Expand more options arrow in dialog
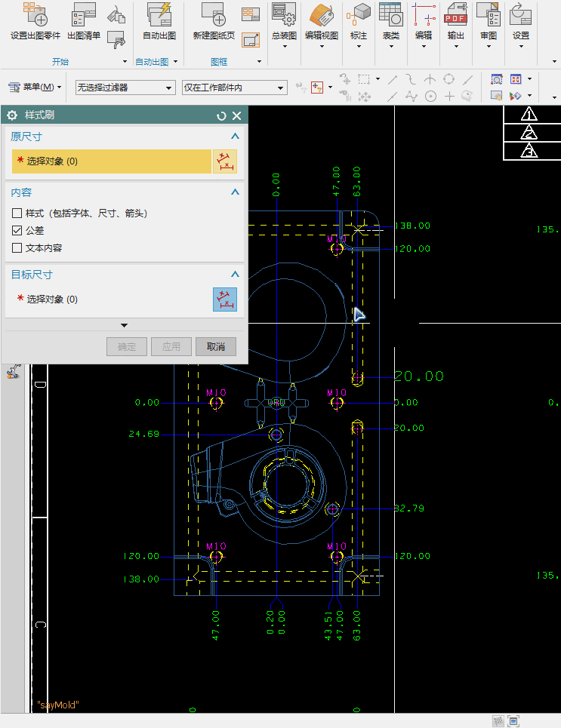 [x=124, y=325]
